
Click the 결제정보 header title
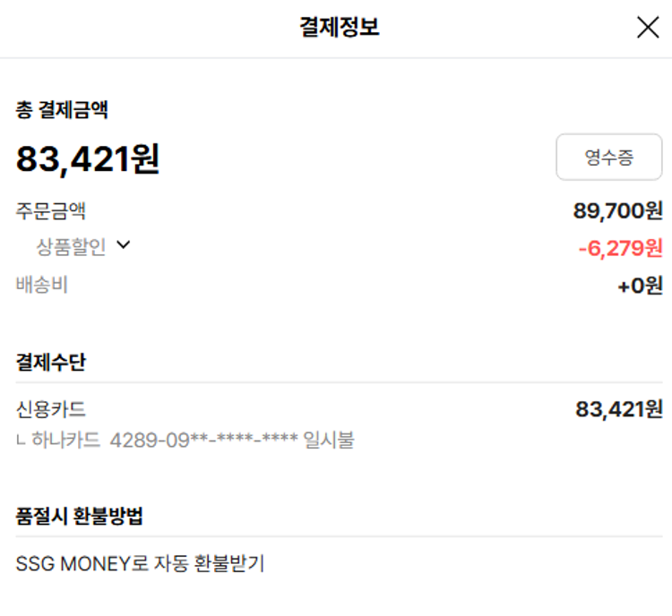pos(339,28)
